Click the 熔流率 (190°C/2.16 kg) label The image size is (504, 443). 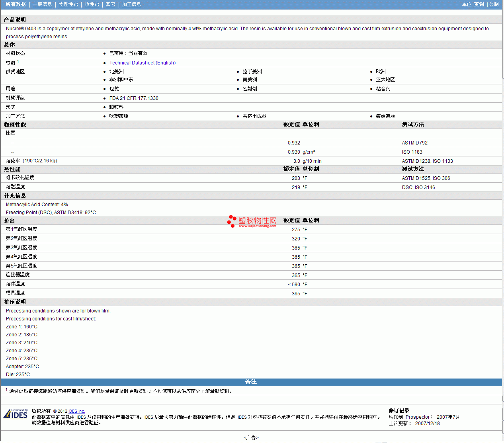pos(31,161)
